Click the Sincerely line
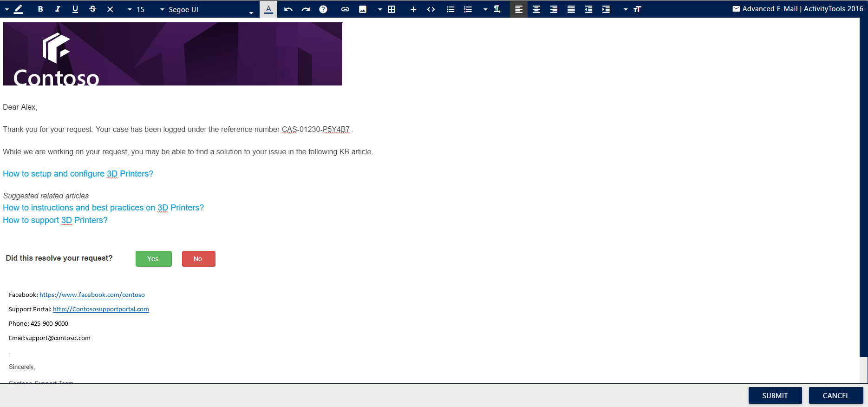The width and height of the screenshot is (868, 407). click(x=22, y=367)
